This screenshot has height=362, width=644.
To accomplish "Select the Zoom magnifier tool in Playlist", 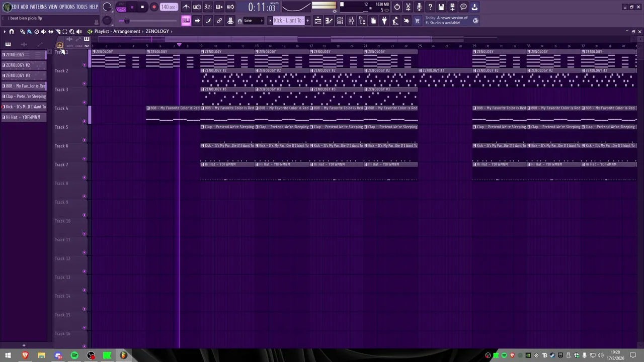I will [x=71, y=32].
